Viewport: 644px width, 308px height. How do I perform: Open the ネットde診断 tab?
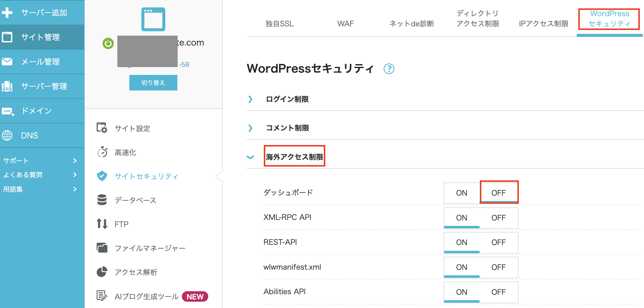point(412,24)
